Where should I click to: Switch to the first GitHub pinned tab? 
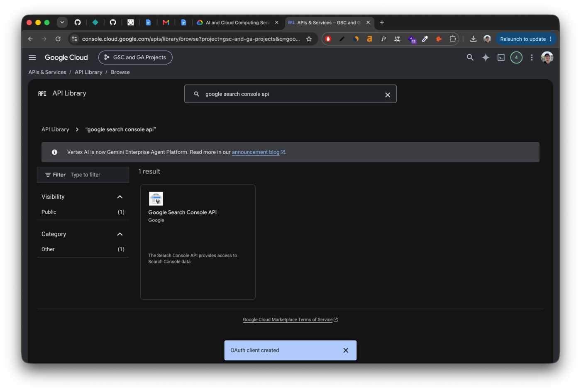point(78,22)
